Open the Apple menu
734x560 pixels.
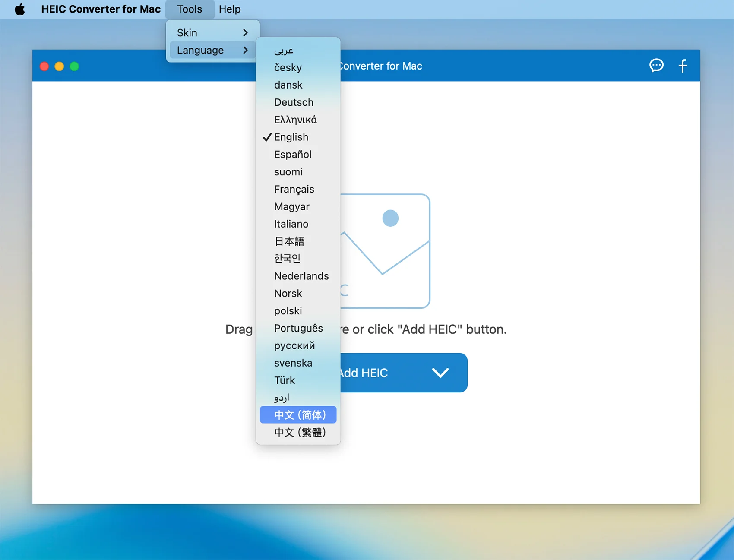click(x=20, y=9)
